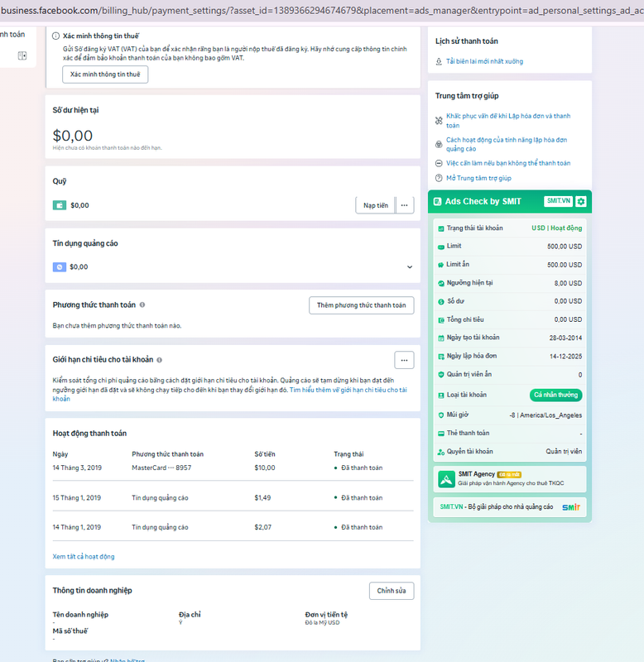Click the Ngày tạo tài khoản calendar icon
This screenshot has height=662, width=644.
441,338
